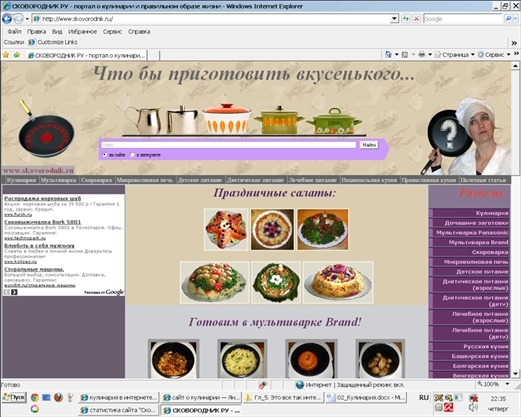Click the Customize Links icon in Links bar
This screenshot has height=417, width=521.
pos(32,42)
